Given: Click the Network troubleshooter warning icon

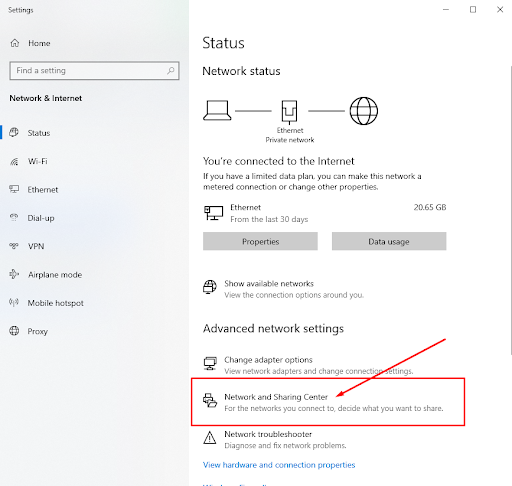Looking at the screenshot, I should 210,438.
